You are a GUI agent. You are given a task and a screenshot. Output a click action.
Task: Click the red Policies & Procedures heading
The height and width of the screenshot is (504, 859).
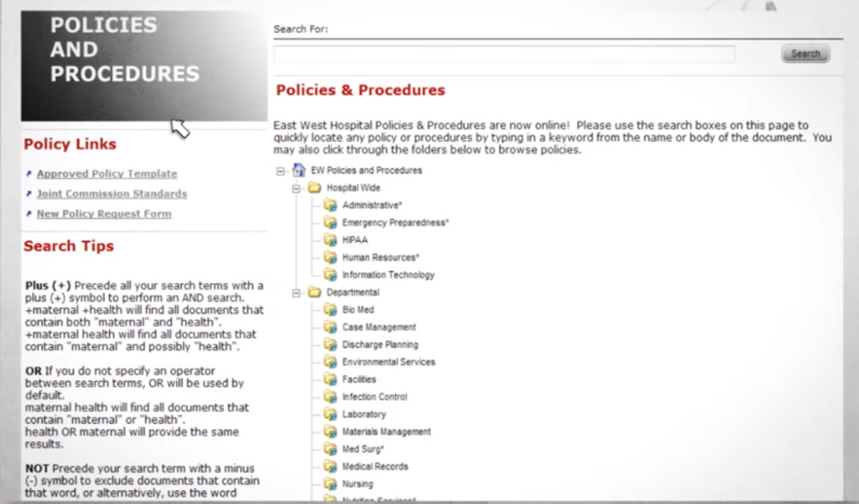tap(360, 90)
